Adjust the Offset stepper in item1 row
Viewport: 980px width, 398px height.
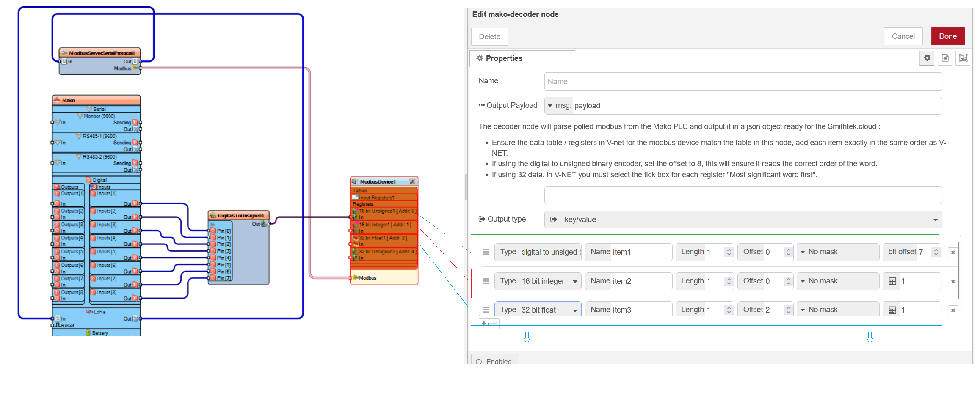coord(788,252)
